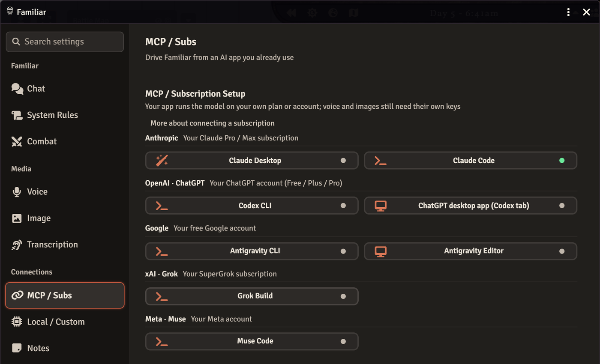Viewport: 600px width, 364px height.
Task: Click the Claude Code terminal icon
Action: [380, 161]
